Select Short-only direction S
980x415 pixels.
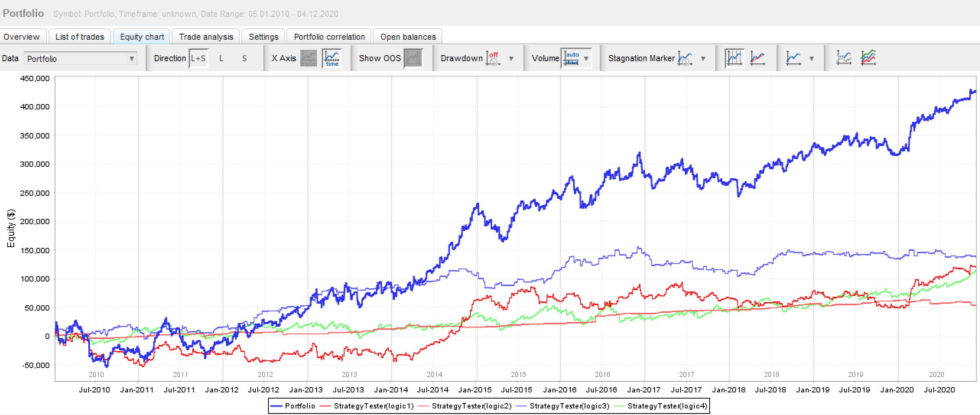coord(244,59)
